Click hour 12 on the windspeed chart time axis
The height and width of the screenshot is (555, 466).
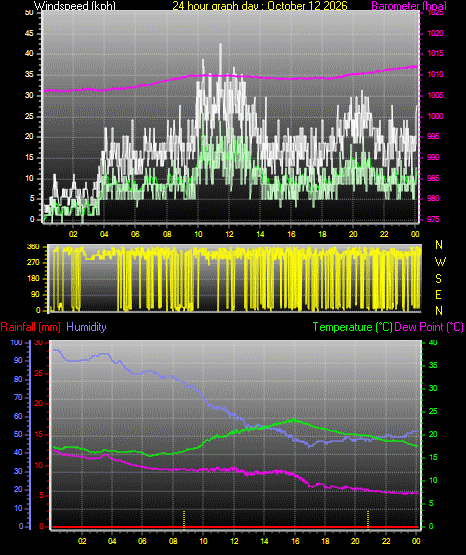(229, 234)
